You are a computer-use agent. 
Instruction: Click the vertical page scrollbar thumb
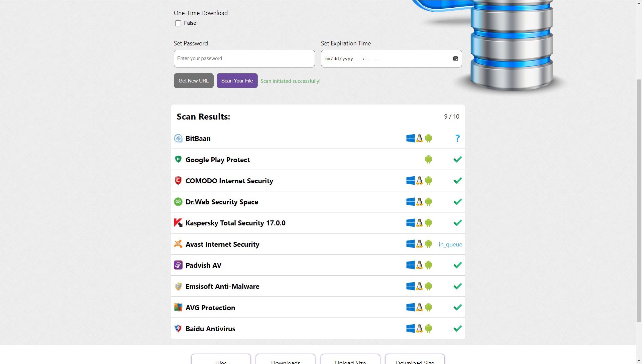coord(639,200)
